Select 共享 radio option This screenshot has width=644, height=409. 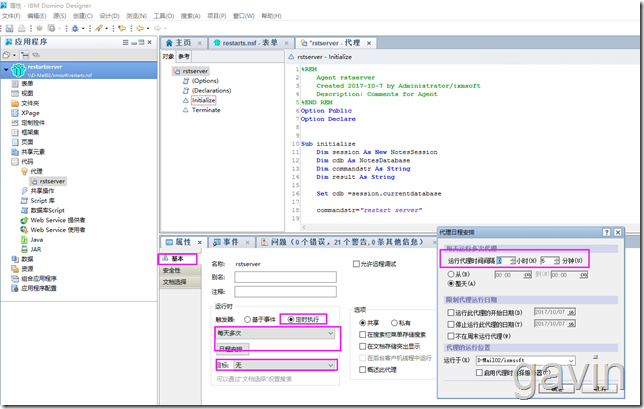coord(362,323)
